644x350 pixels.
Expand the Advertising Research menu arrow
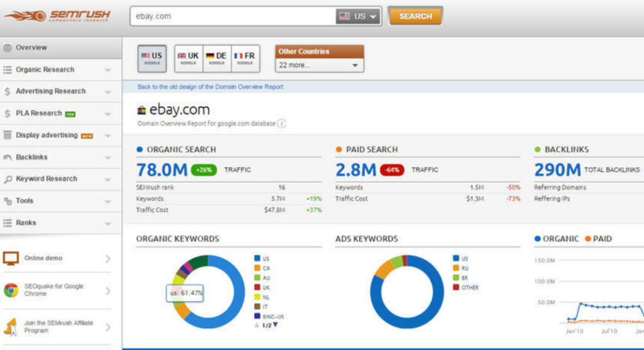(108, 92)
